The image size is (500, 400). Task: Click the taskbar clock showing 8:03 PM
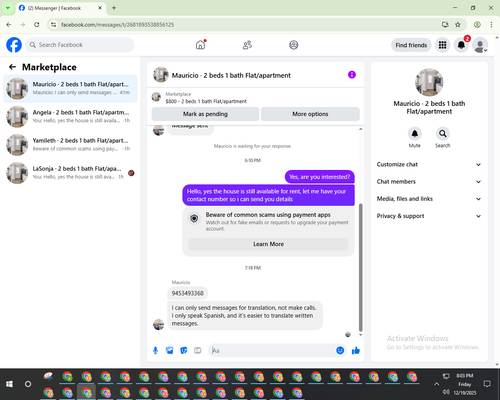465,376
